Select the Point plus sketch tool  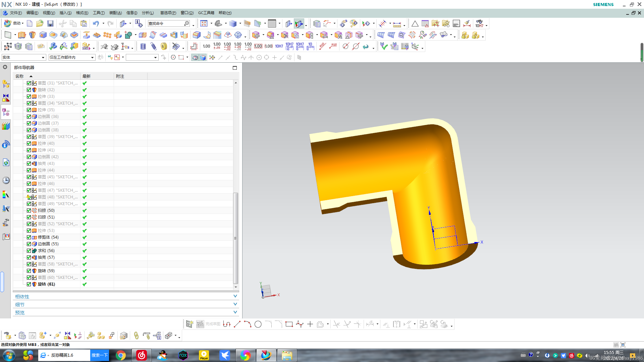tap(310, 324)
